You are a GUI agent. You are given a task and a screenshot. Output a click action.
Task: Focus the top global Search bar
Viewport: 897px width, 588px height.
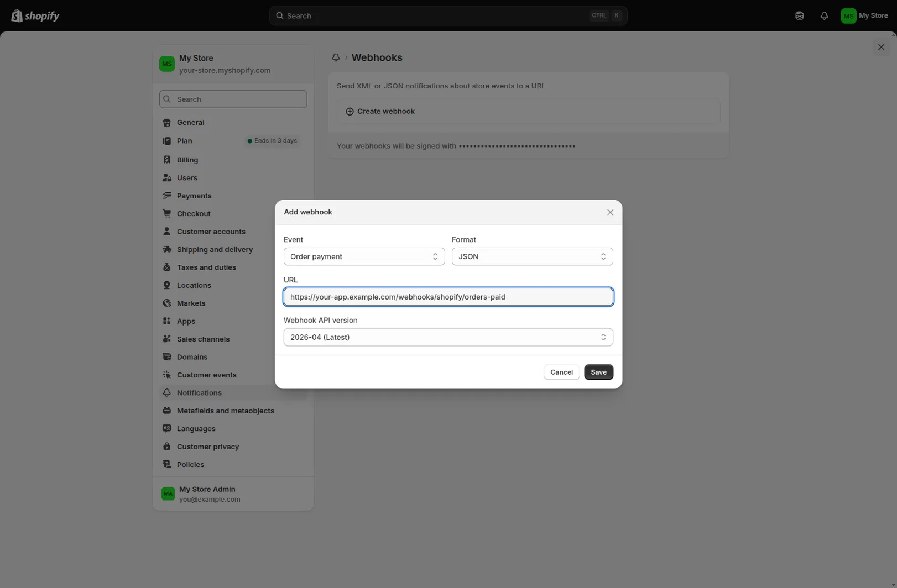coord(448,15)
